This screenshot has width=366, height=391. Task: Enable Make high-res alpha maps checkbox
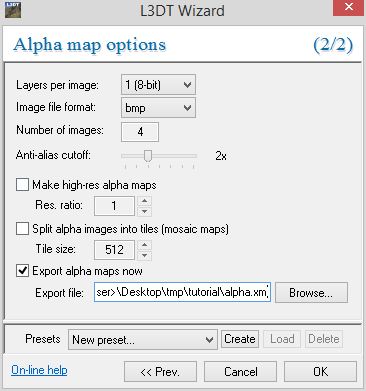(22, 185)
